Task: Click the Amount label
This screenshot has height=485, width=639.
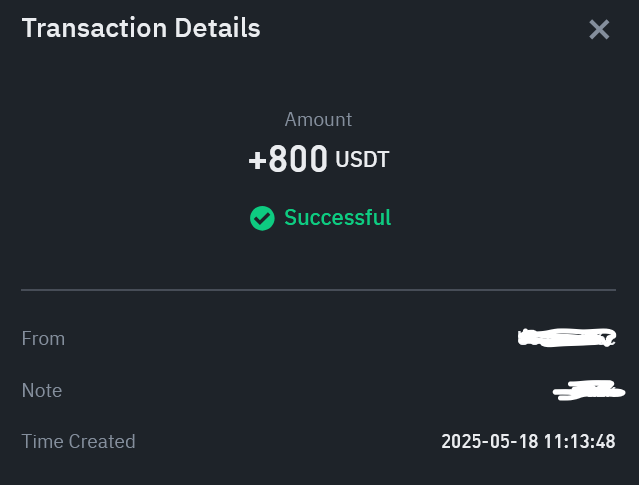Action: pos(318,119)
